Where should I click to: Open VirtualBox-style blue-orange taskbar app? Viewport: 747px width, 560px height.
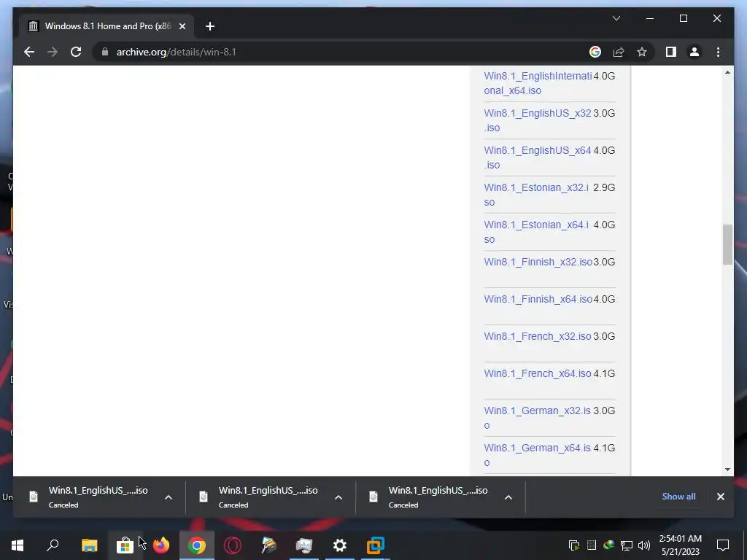376,545
